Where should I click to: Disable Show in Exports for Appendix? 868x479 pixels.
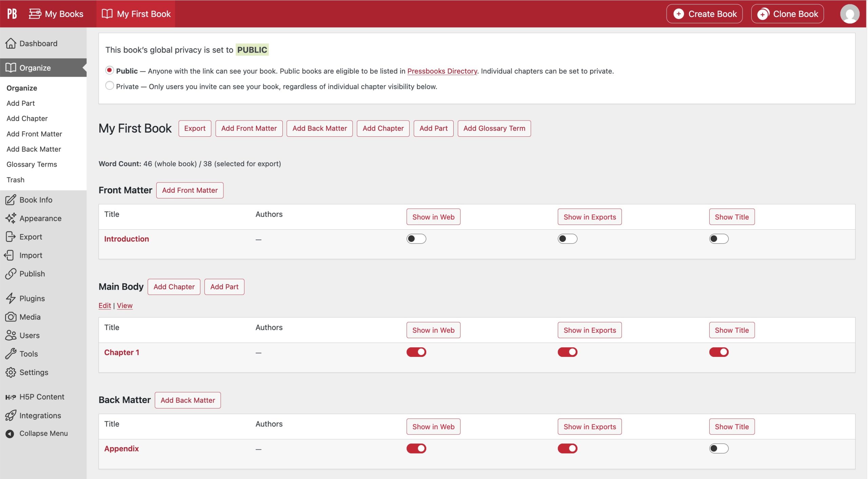[x=567, y=448]
